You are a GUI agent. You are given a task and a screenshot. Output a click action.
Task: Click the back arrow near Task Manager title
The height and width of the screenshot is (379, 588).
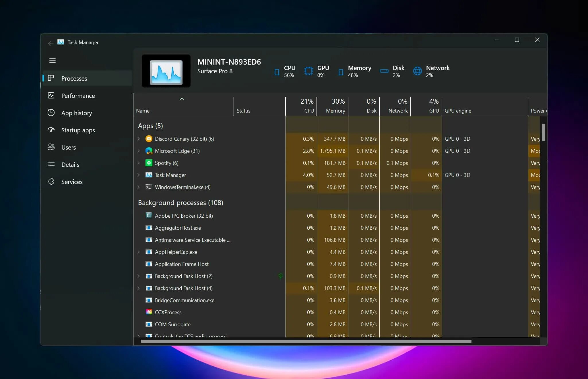(x=51, y=43)
